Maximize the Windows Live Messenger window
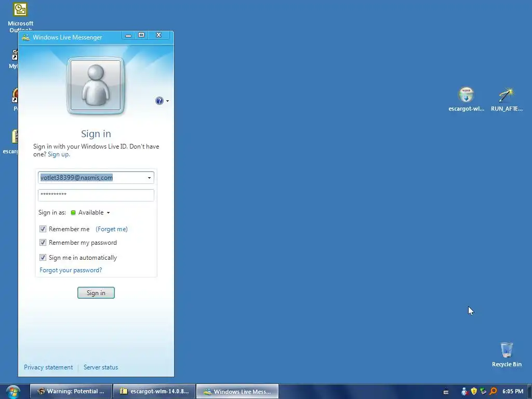The height and width of the screenshot is (399, 532). [x=141, y=35]
